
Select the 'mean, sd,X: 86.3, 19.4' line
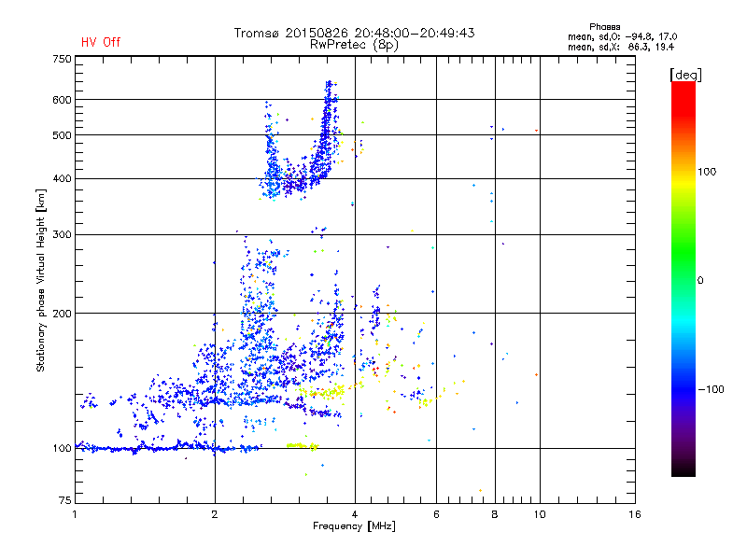click(x=621, y=47)
